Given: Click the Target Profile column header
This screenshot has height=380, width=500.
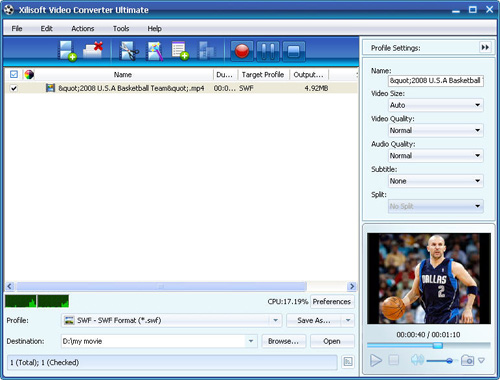Looking at the screenshot, I should (x=263, y=74).
